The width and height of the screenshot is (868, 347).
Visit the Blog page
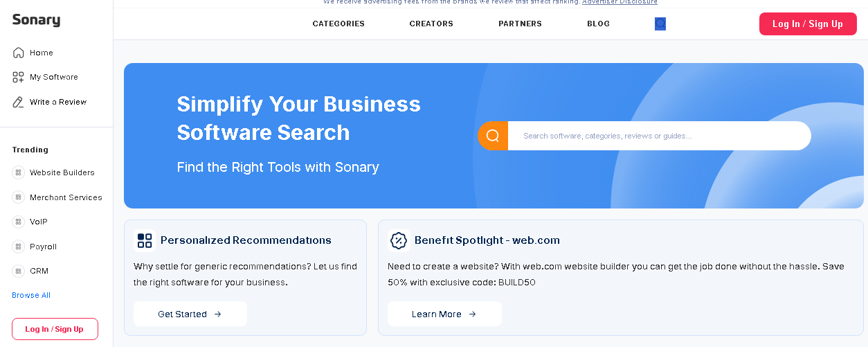[x=598, y=24]
